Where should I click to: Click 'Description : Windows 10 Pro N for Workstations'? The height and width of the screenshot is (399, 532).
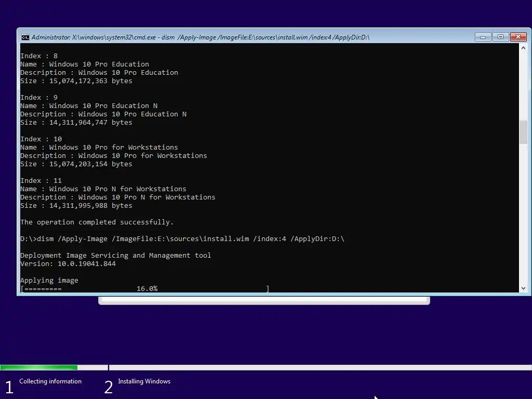(x=118, y=197)
